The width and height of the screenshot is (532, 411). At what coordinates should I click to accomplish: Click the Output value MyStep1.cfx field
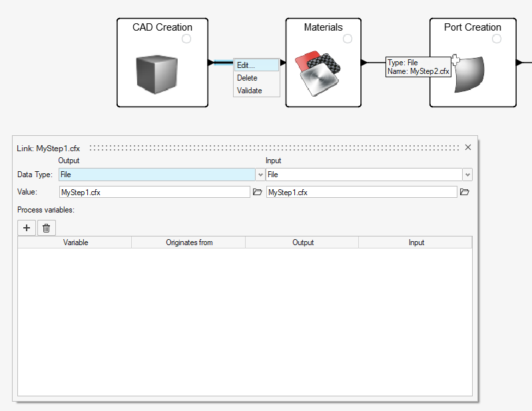coord(154,192)
